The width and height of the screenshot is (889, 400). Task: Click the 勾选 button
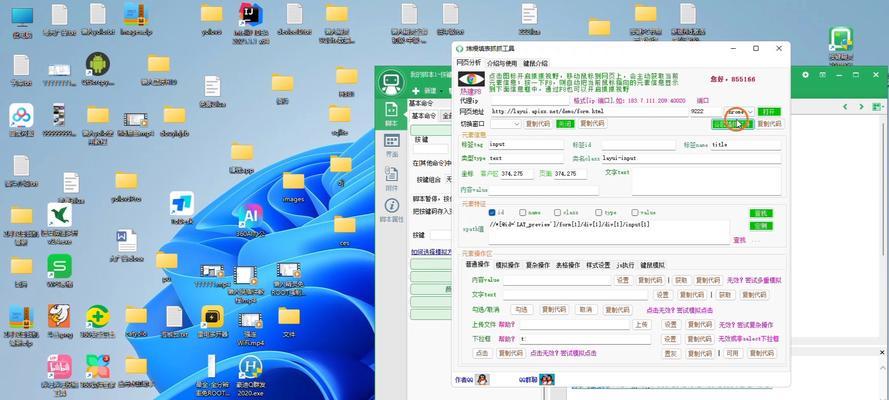(x=522, y=310)
